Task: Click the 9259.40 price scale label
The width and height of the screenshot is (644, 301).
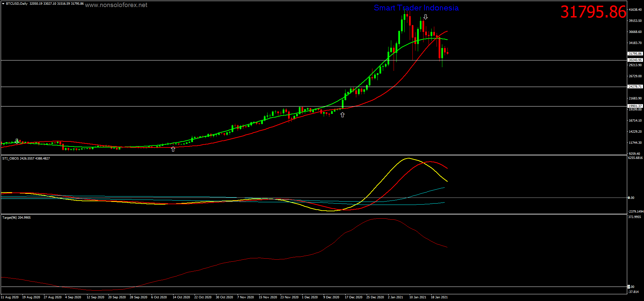Action: [x=634, y=154]
